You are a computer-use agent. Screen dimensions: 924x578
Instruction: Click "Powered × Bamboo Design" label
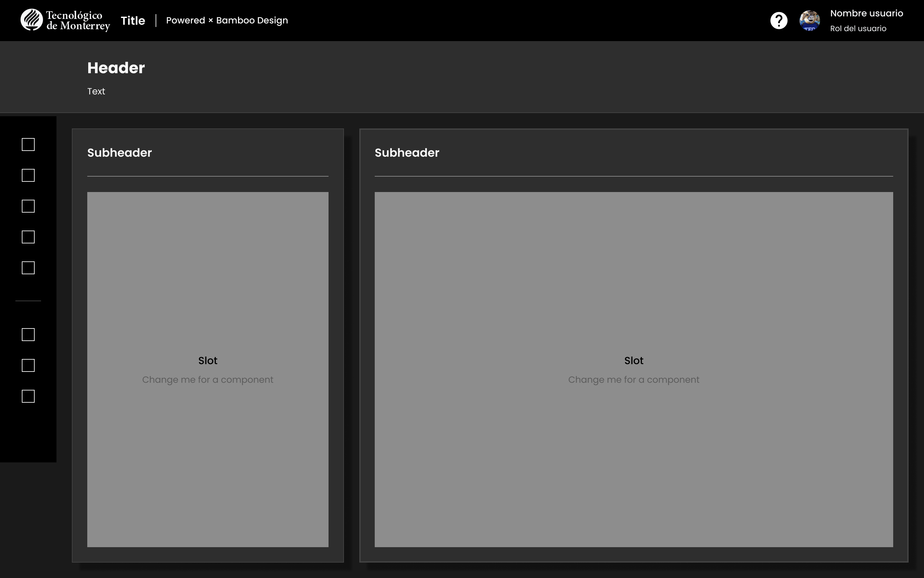[227, 21]
